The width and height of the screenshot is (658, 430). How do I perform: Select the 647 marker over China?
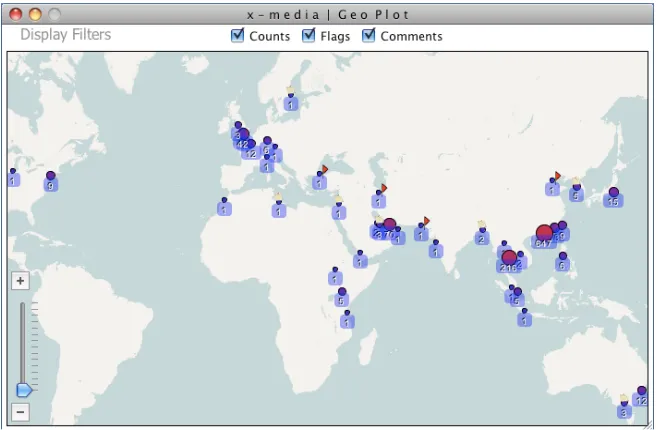pos(544,234)
